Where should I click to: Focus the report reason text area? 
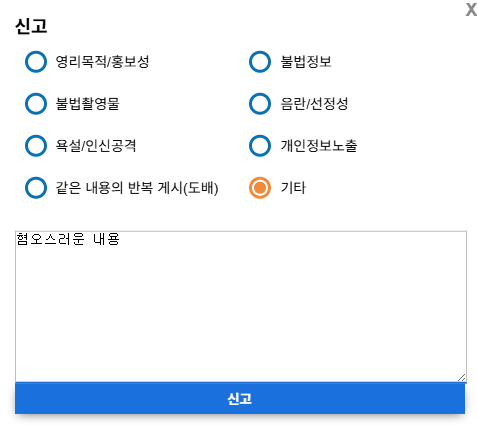(241, 306)
